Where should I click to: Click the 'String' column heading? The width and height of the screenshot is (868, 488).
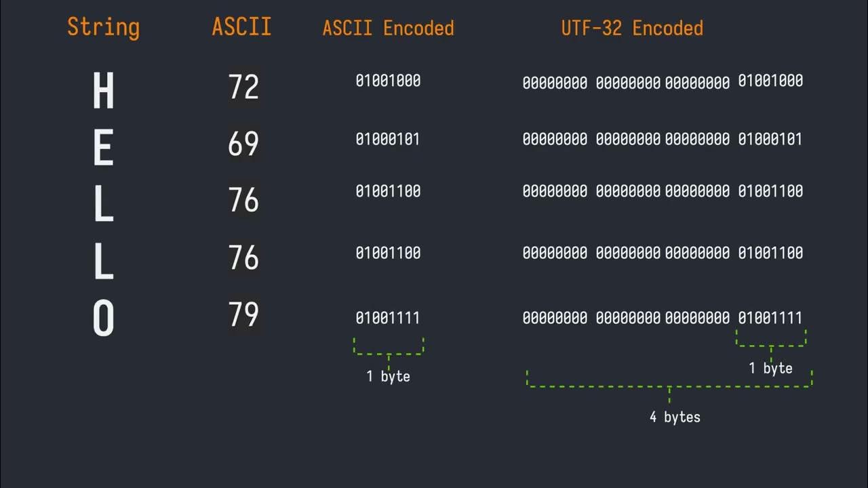[103, 28]
